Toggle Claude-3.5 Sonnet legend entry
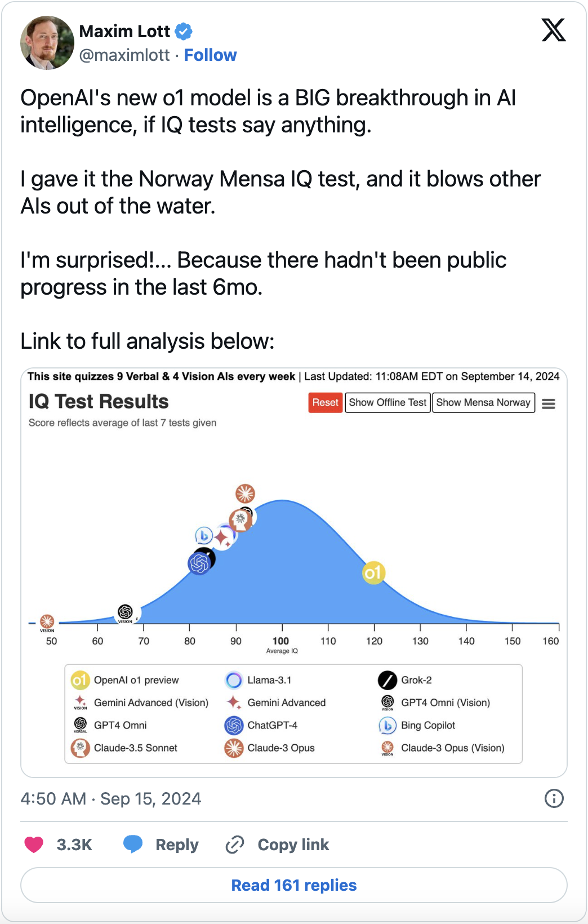 [x=124, y=748]
